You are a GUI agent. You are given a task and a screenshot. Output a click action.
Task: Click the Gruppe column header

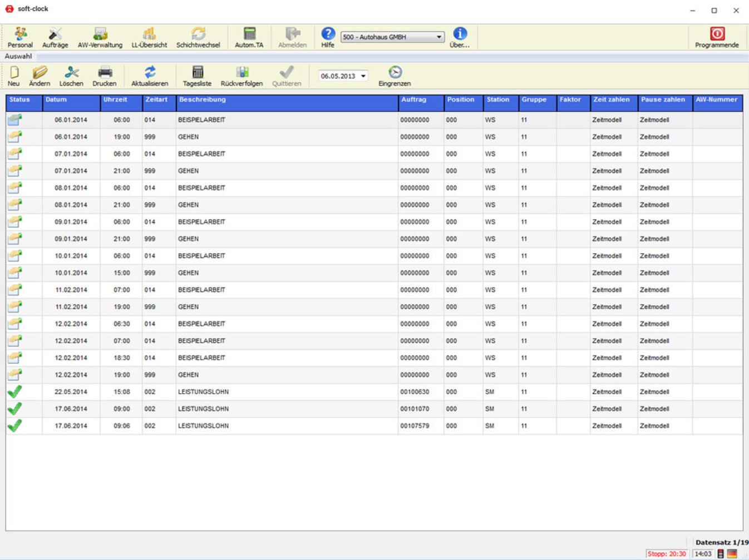coord(538,103)
